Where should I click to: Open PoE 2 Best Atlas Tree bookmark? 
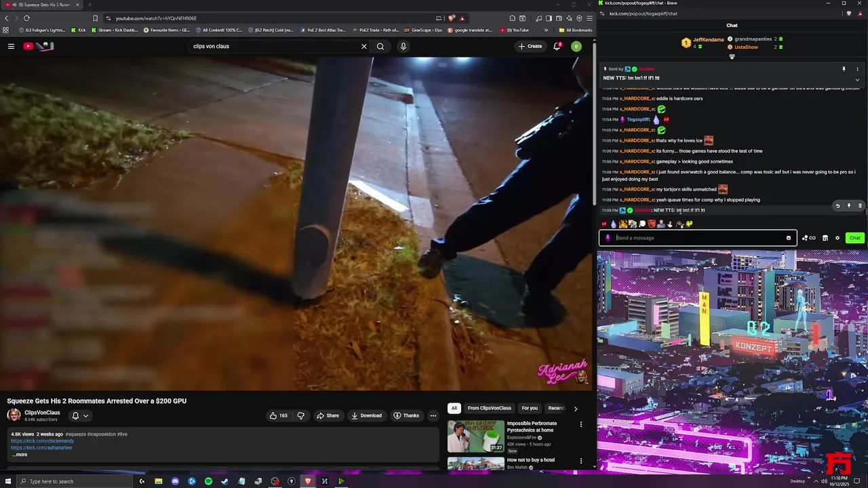(x=322, y=30)
